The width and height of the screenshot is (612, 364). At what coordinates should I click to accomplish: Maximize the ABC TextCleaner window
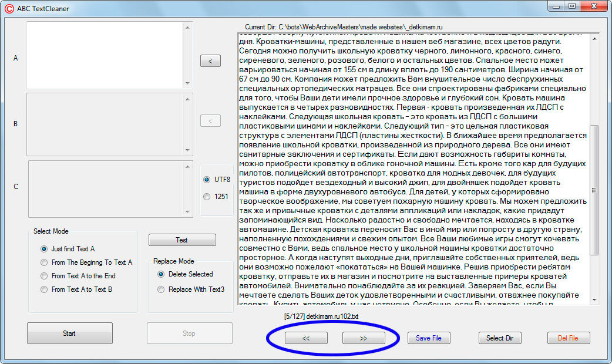pyautogui.click(x=572, y=6)
